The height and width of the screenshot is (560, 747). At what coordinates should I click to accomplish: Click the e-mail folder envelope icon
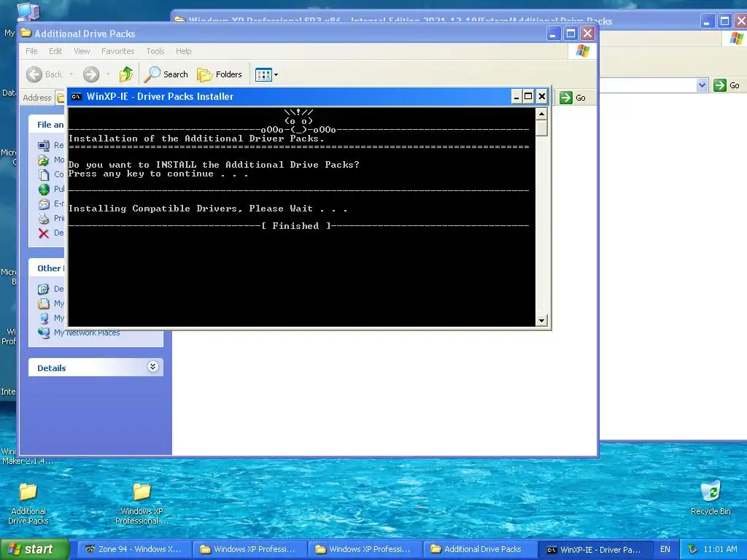coord(44,204)
